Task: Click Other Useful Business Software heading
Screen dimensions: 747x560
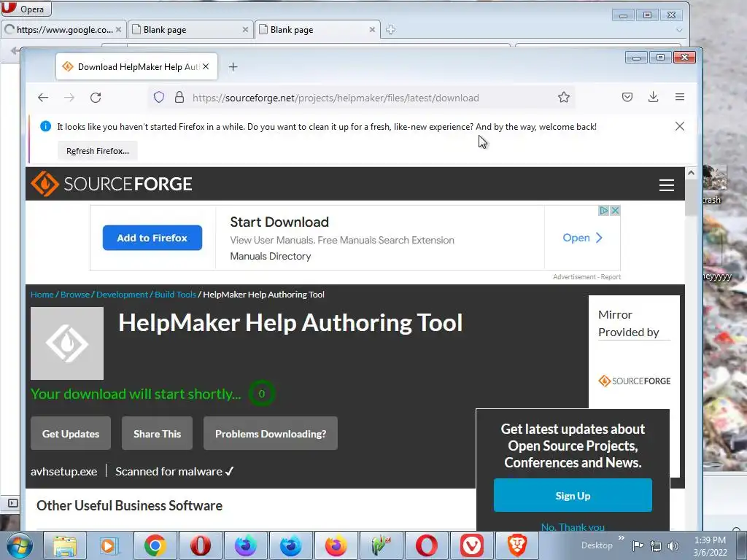Action: point(130,505)
